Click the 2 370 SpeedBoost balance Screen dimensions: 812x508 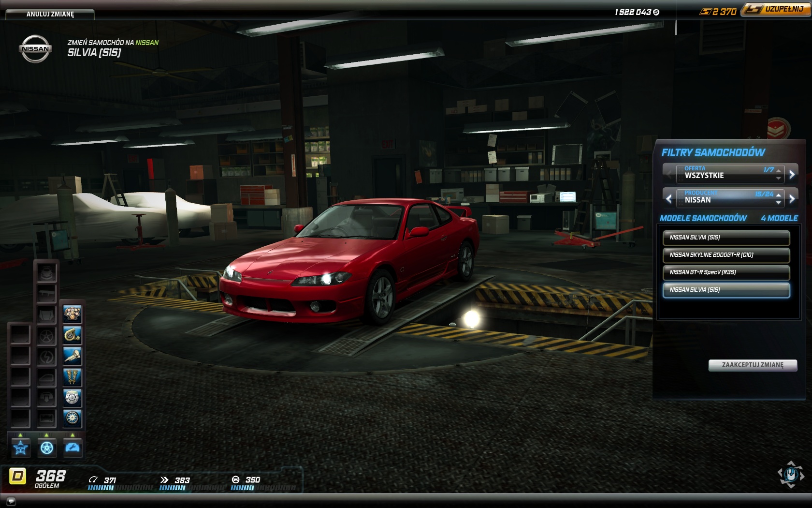(724, 12)
